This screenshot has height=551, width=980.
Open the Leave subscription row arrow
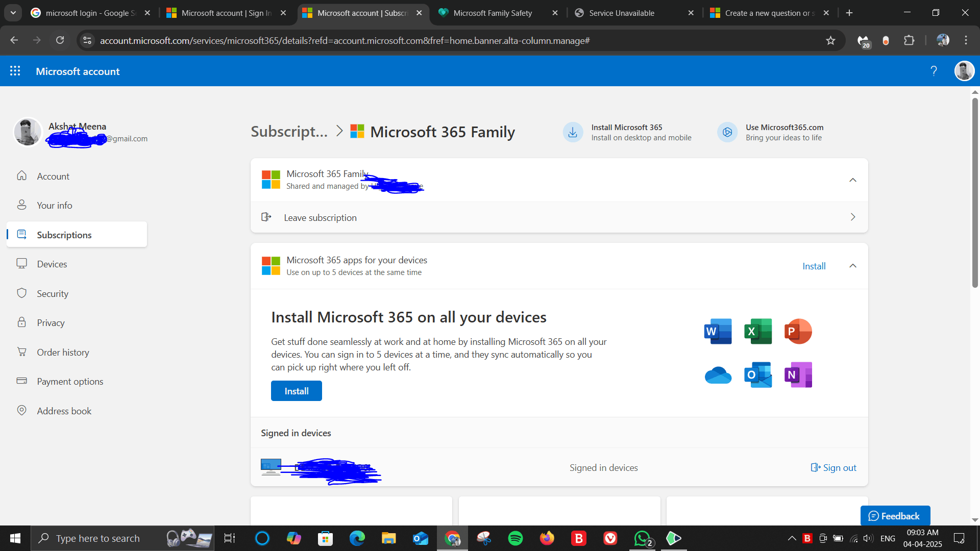[x=852, y=217]
